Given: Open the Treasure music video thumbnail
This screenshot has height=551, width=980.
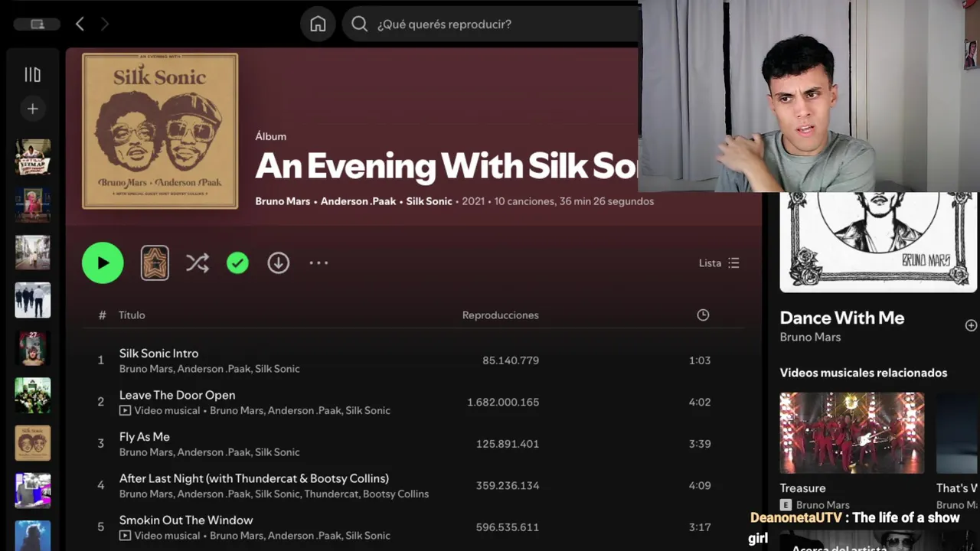Looking at the screenshot, I should coord(851,433).
